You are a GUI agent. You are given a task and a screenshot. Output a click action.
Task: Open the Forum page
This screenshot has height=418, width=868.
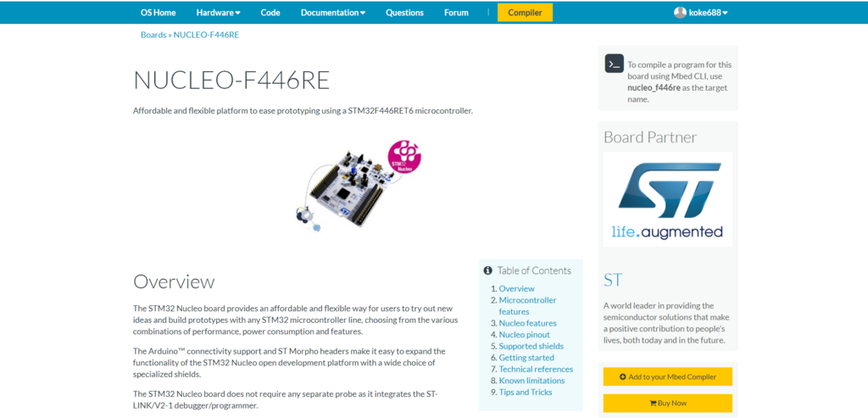tap(456, 12)
